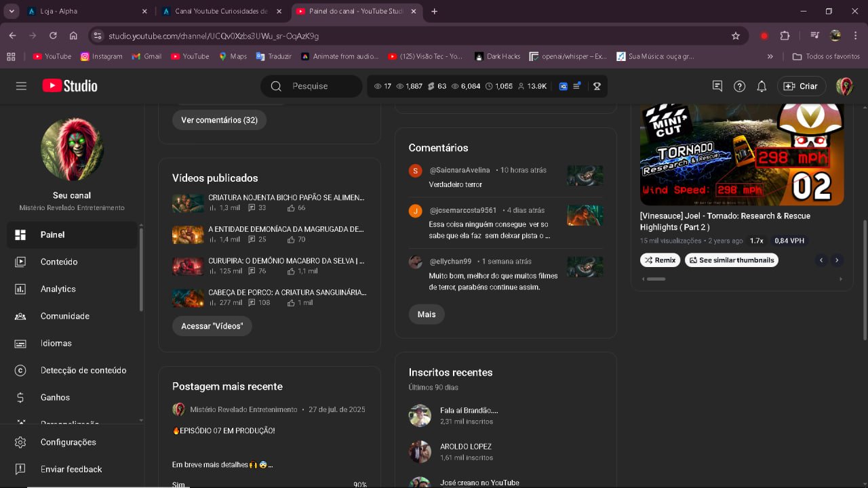This screenshot has width=868, height=488.
Task: Open the Todos os favoritos folder
Action: pos(826,56)
